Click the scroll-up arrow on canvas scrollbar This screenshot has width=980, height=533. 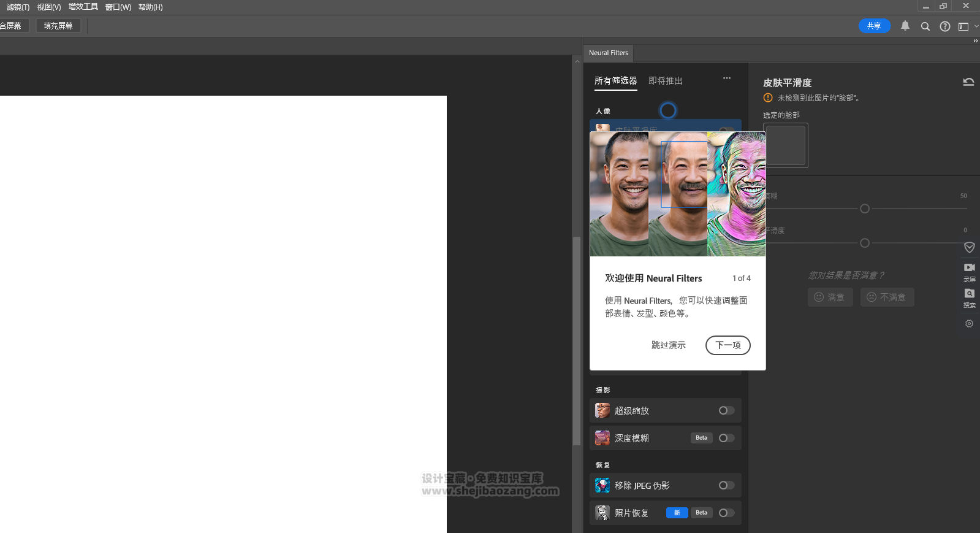point(577,61)
